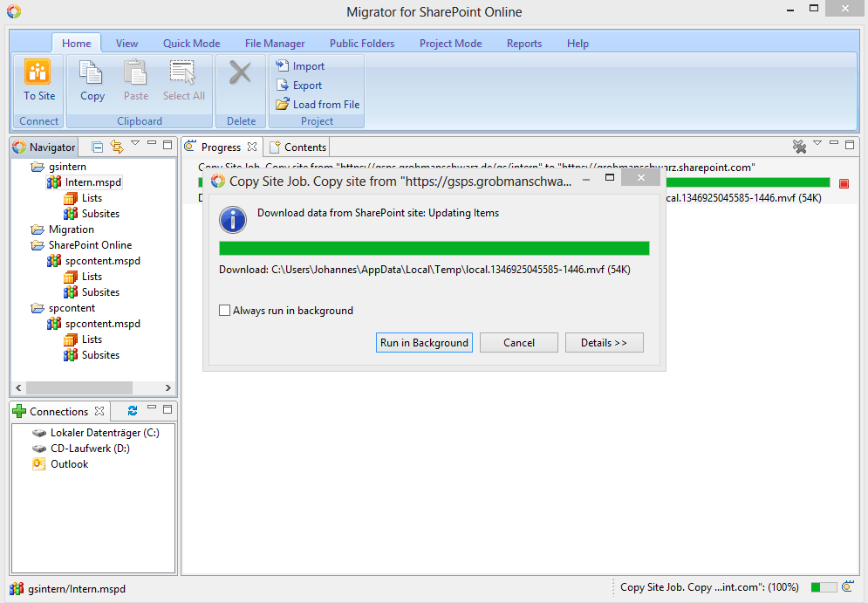Collapse all in Navigator toolbar
The width and height of the screenshot is (868, 603).
pos(98,147)
